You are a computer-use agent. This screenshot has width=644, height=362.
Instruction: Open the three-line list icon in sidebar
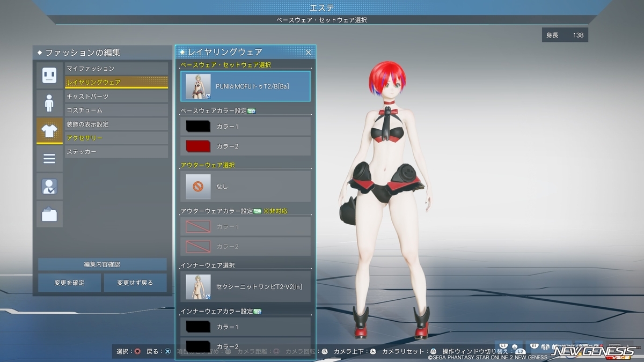pos(49,159)
